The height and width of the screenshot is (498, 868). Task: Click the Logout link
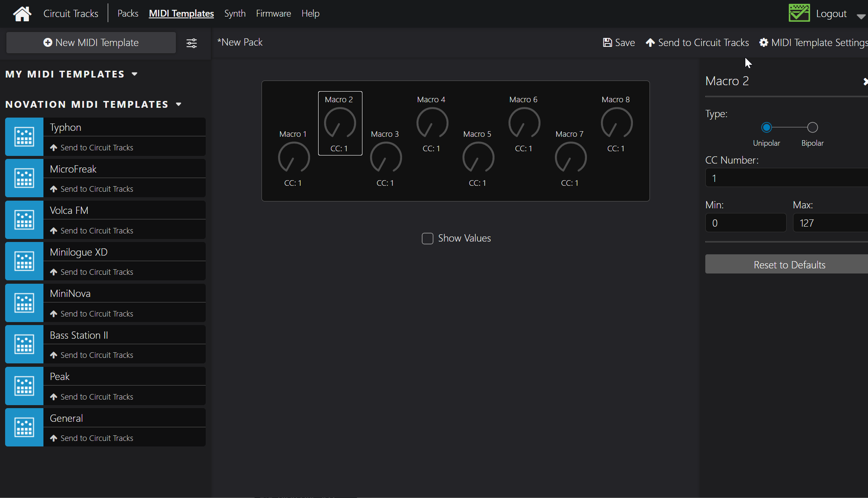(x=831, y=14)
